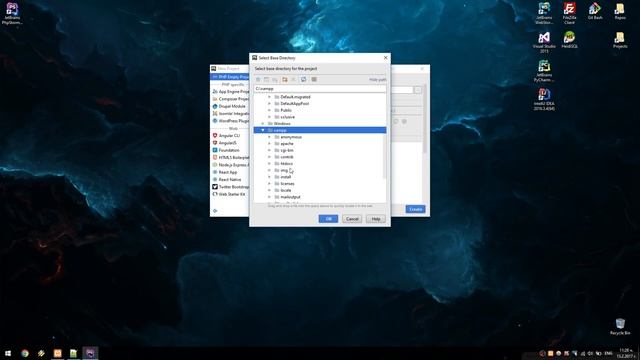Collapse the xampp folder node
Viewport: 640px width, 360px height.
coord(263,130)
